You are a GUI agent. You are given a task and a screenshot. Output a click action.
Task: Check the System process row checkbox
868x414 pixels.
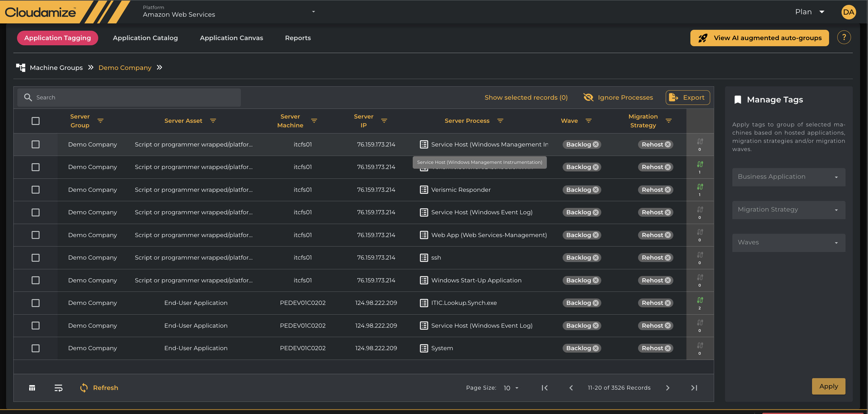35,348
